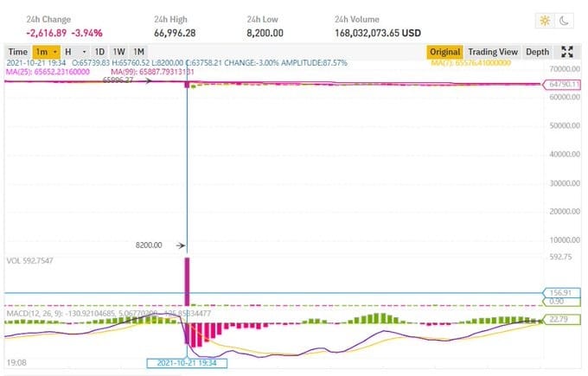Click the 24h Change percentage -3.94%
The width and height of the screenshot is (588, 376).
[86, 33]
